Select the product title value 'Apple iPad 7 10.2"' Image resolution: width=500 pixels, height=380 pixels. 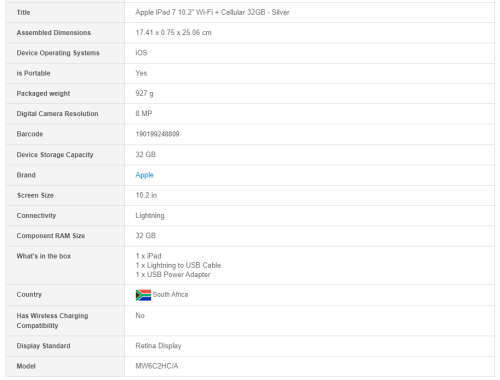coord(165,12)
